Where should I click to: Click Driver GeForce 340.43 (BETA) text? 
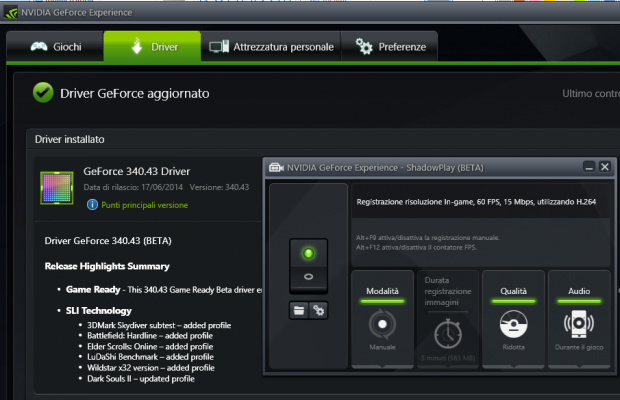108,241
